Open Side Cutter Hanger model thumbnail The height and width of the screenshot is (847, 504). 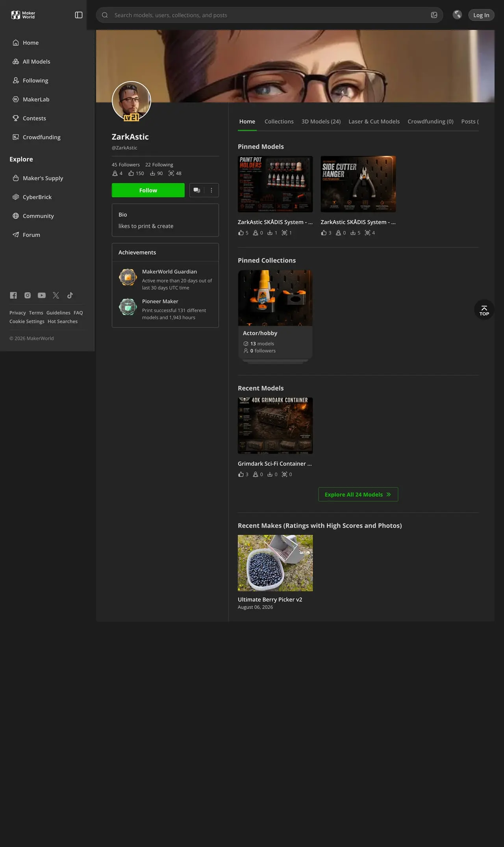(x=358, y=184)
